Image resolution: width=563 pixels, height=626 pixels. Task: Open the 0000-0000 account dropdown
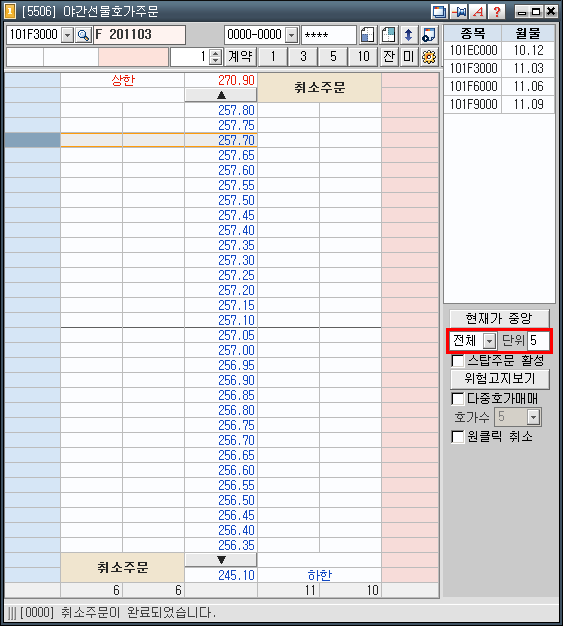click(292, 35)
